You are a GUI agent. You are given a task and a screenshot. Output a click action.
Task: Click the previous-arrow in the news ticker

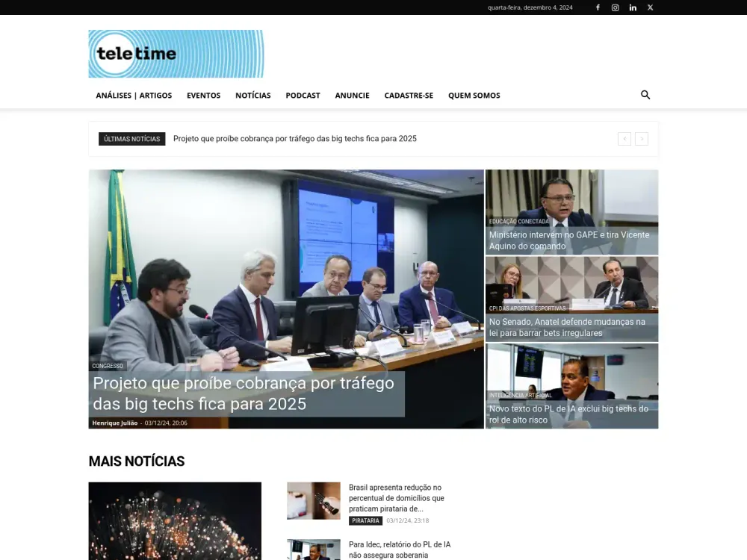[x=624, y=139]
